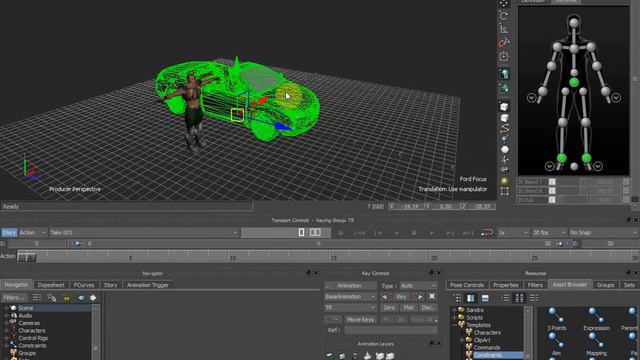Select the Scale tool in viewer toolbar
Viewport: 640px width, 360px height.
[x=504, y=29]
